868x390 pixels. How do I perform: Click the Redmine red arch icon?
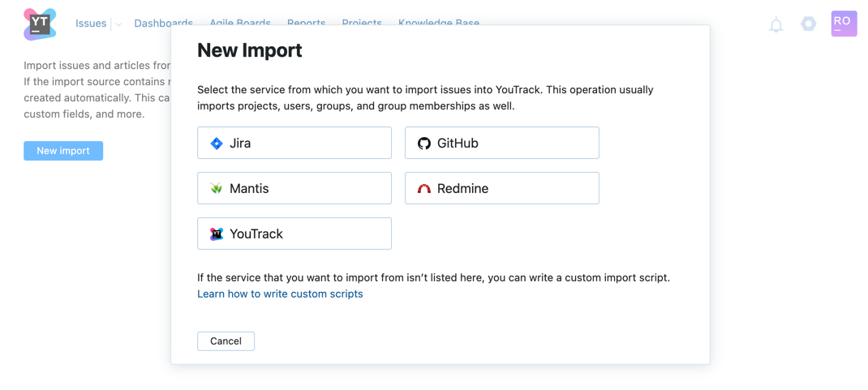coord(424,189)
